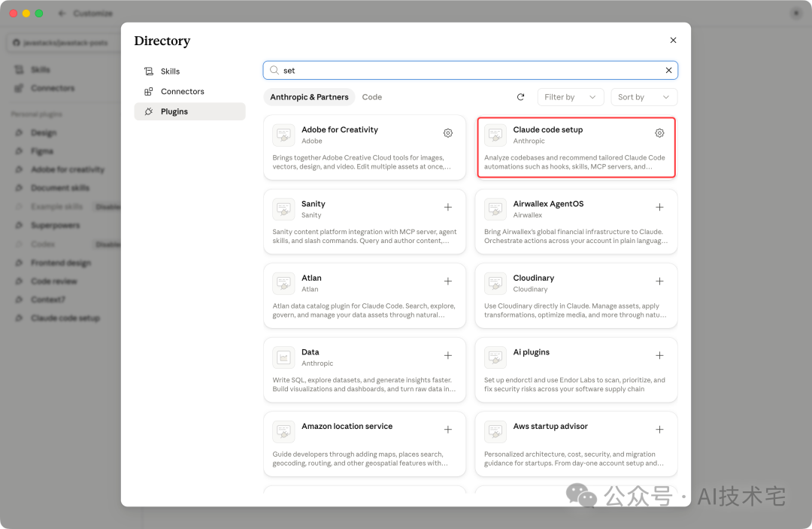This screenshot has height=529, width=812.
Task: Click the magnifier icon in search box
Action: pyautogui.click(x=274, y=71)
